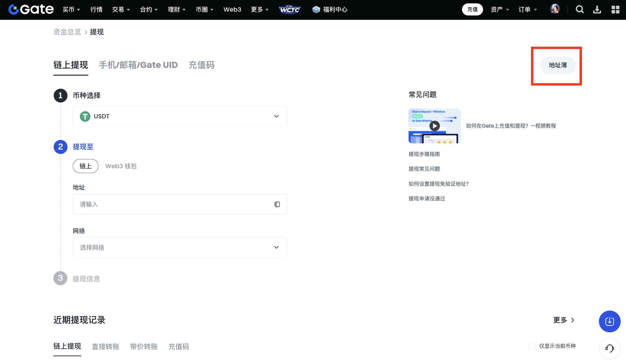This screenshot has width=626, height=364.
Task: Open the search magnifier icon
Action: point(579,9)
